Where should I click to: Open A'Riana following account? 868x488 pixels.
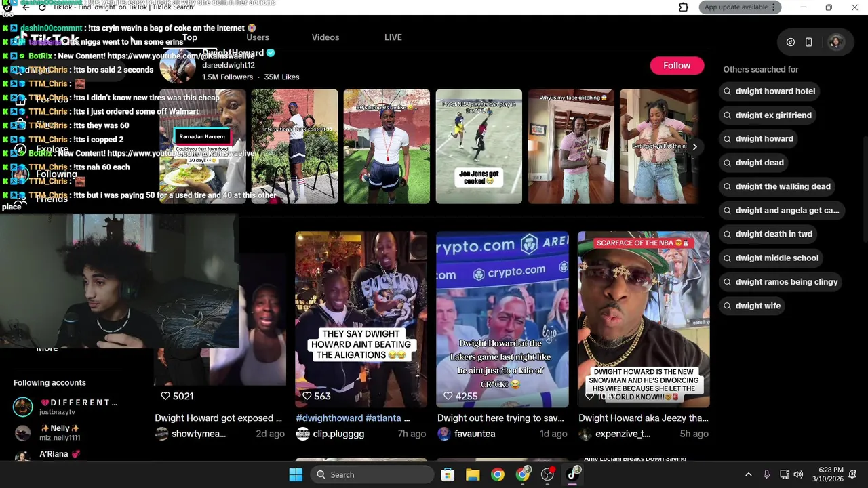pyautogui.click(x=47, y=454)
